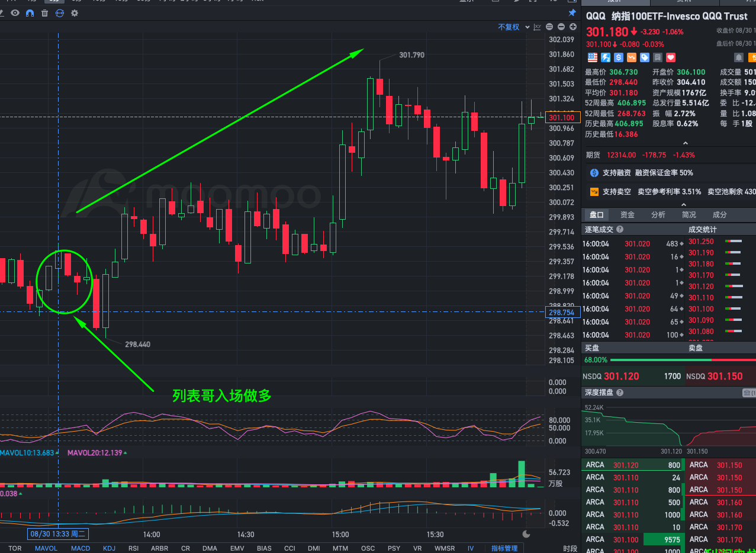Enable the WMSR indicator
This screenshot has height=553, width=756.
pyautogui.click(x=445, y=548)
